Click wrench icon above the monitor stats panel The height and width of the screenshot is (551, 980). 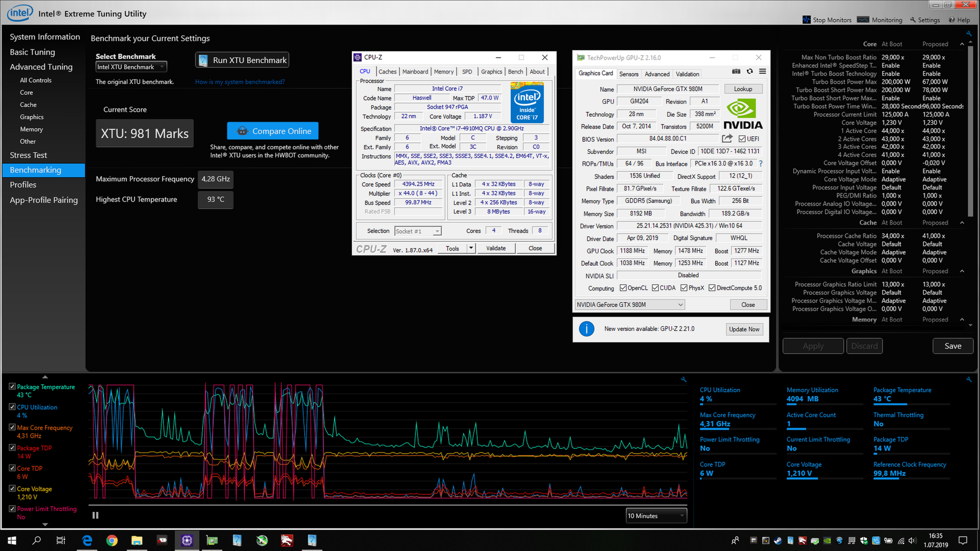coord(969,380)
